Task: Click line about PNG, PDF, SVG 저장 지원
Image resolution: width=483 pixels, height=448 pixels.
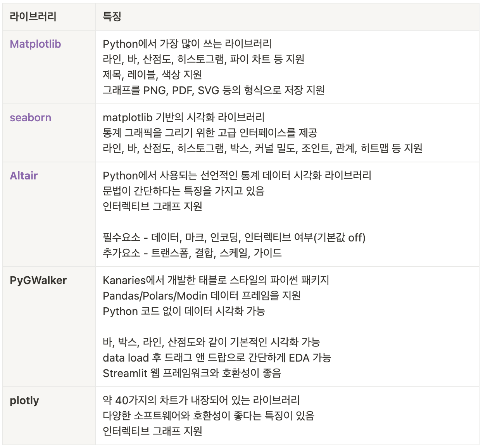Action: click(214, 90)
